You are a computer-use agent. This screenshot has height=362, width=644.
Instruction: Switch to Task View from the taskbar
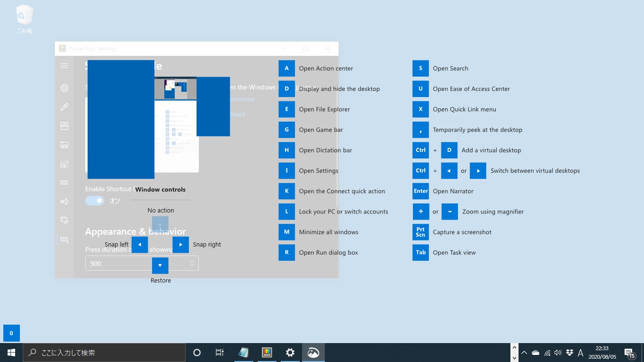(219, 352)
